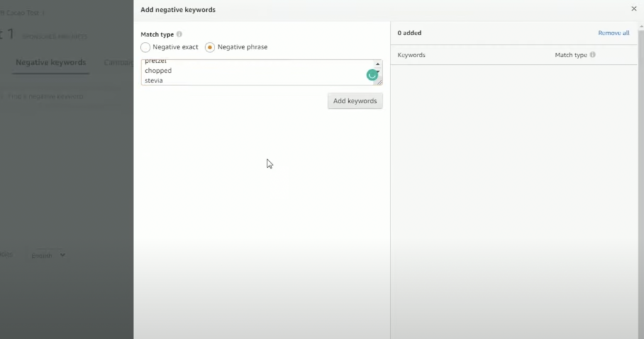Click the Match type column header
Screen dimensions: 644x339
570,55
